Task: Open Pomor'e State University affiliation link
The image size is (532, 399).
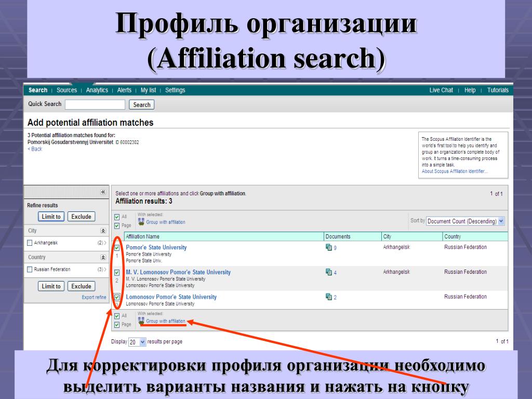Action: click(156, 247)
